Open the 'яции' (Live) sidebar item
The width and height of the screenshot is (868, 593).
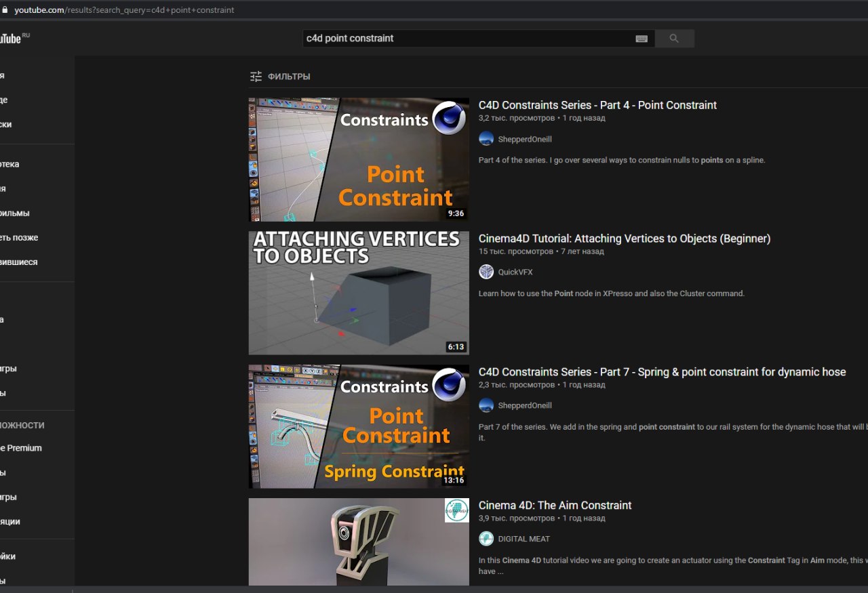[10, 522]
